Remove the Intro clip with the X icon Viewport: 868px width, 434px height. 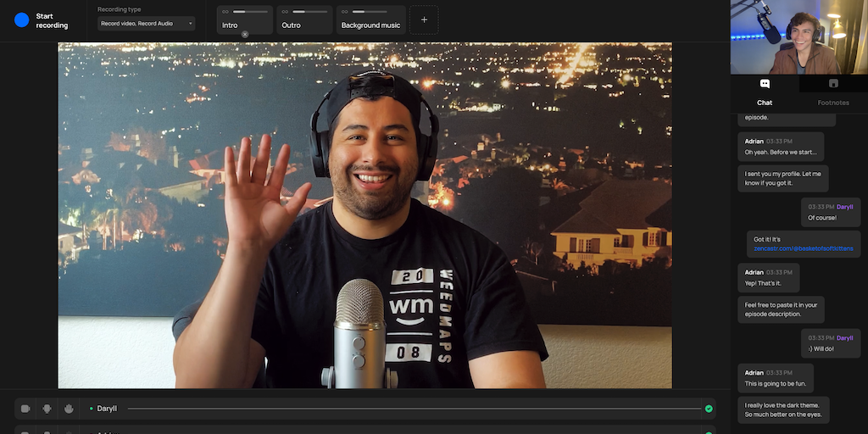(x=245, y=35)
